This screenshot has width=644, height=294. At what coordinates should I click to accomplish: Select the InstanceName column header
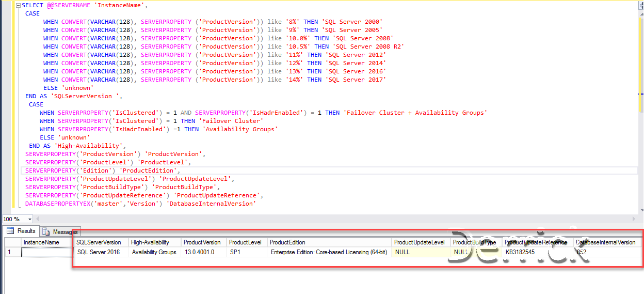point(46,242)
